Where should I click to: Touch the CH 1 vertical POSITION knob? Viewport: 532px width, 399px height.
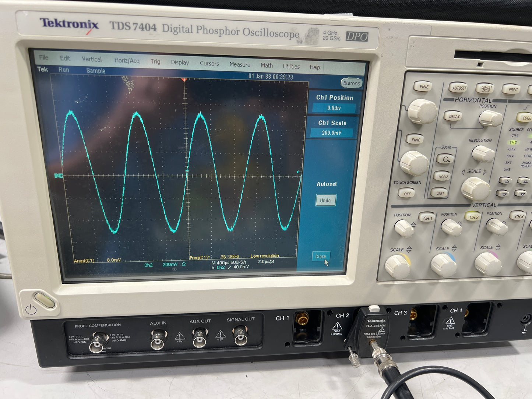[x=405, y=229]
